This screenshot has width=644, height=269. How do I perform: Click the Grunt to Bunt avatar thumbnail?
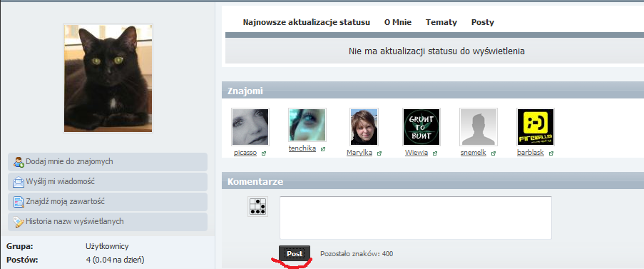point(421,127)
